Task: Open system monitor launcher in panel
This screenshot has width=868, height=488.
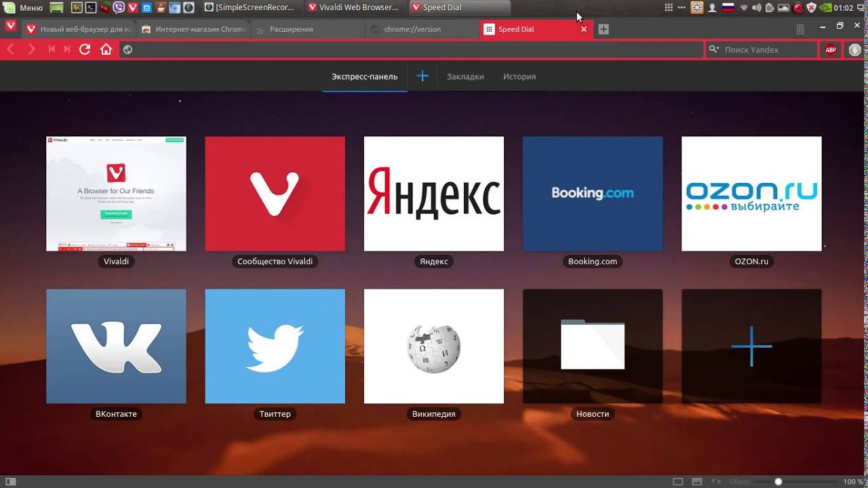Action: coord(76,7)
